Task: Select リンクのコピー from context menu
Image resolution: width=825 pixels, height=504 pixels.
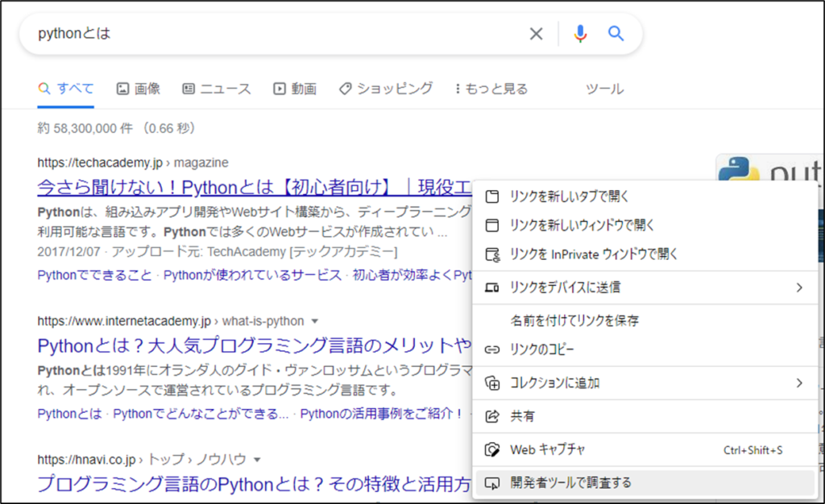Action: (x=541, y=349)
